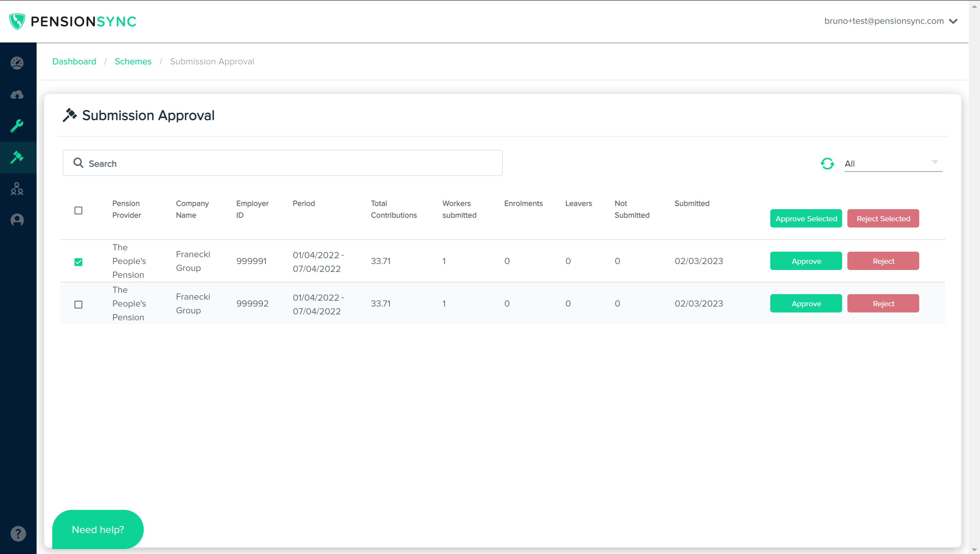The height and width of the screenshot is (554, 980).
Task: Uncheck the employer 999991 row checkbox
Action: (x=78, y=262)
